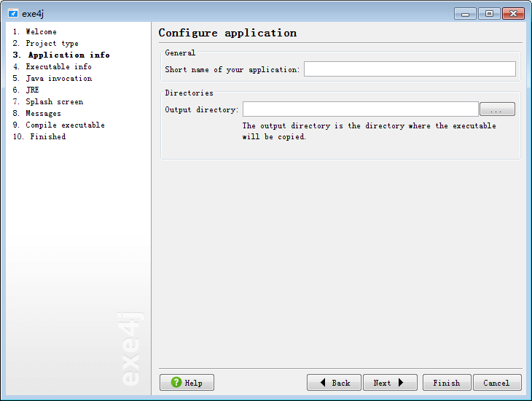
Task: Open the output directory browse button
Action: coord(497,109)
